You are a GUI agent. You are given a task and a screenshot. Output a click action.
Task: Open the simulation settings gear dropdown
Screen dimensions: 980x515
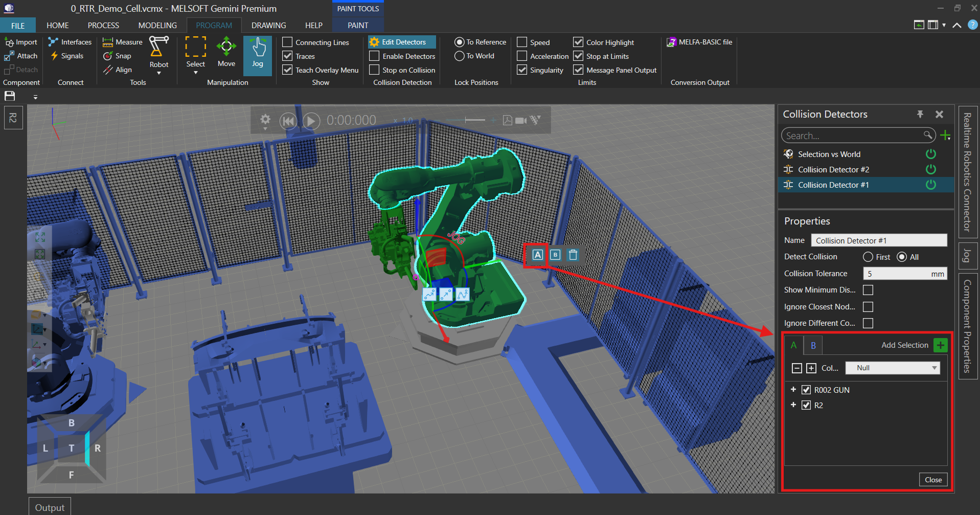265,122
